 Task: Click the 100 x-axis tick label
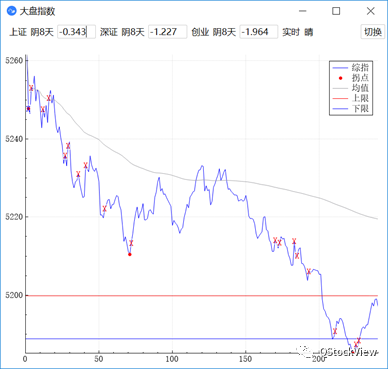coord(172,359)
